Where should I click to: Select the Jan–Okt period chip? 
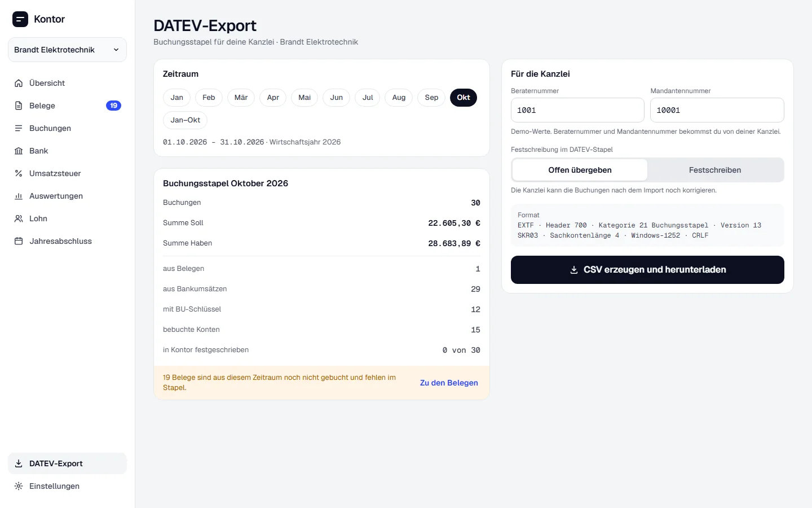pos(186,120)
